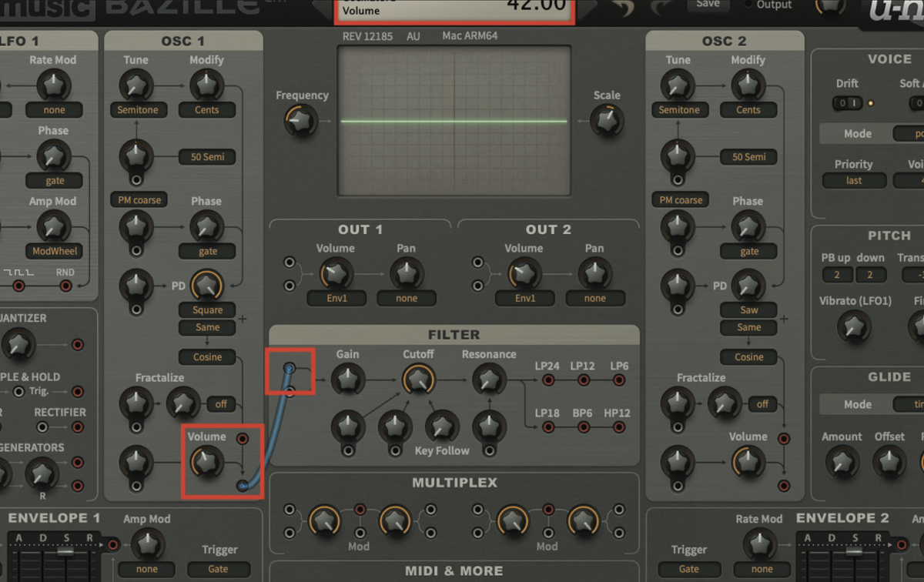The image size is (924, 582).
Task: Click the Save button at the top
Action: click(708, 4)
